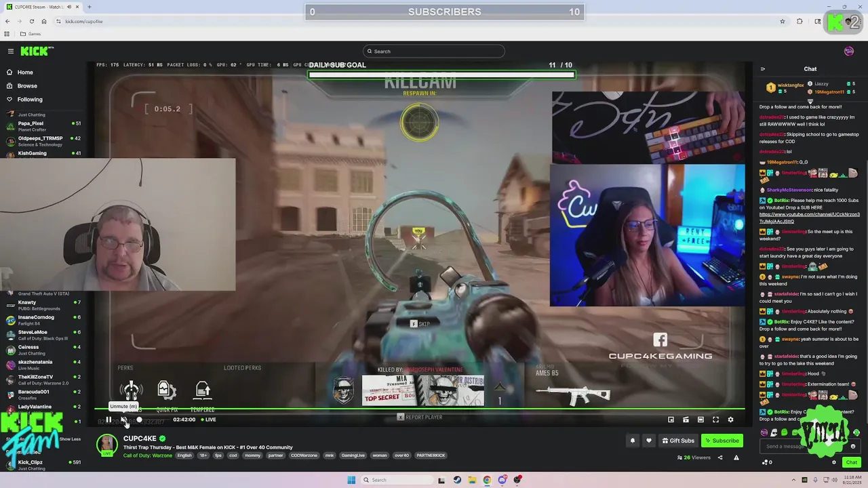
Task: Open Knawty channel in sidebar
Action: click(x=44, y=305)
